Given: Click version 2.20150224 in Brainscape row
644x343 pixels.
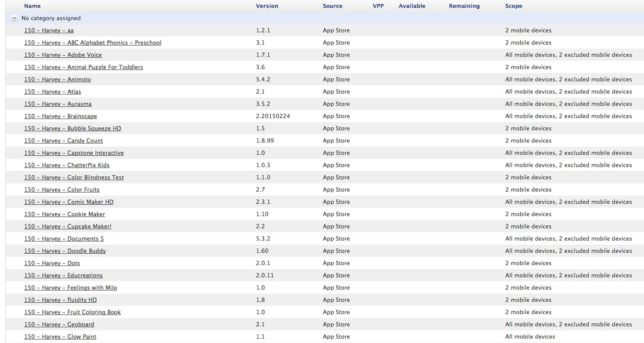Looking at the screenshot, I should (273, 116).
